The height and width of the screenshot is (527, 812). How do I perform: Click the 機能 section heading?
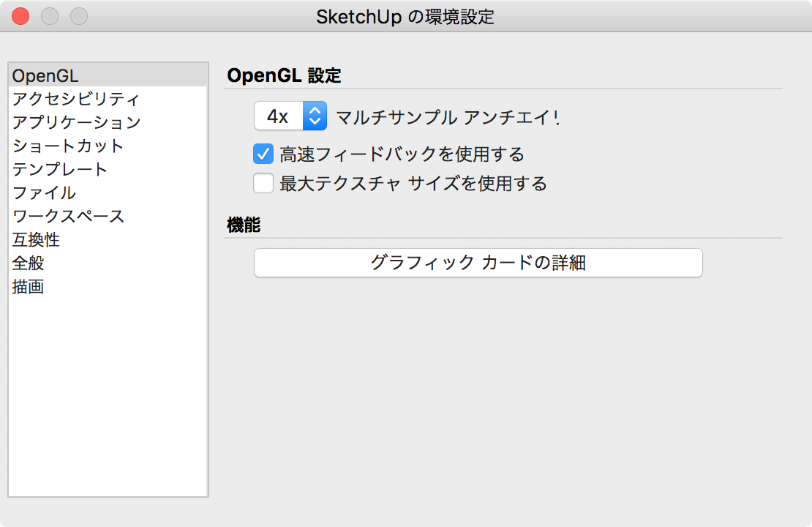pyautogui.click(x=244, y=225)
